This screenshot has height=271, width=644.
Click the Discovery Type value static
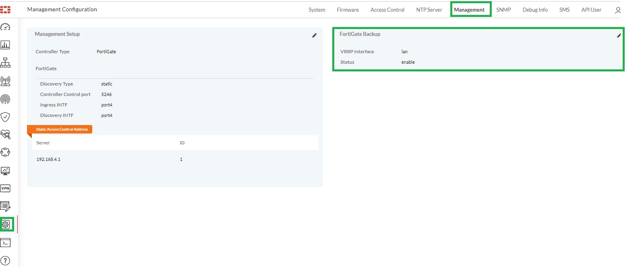click(107, 84)
